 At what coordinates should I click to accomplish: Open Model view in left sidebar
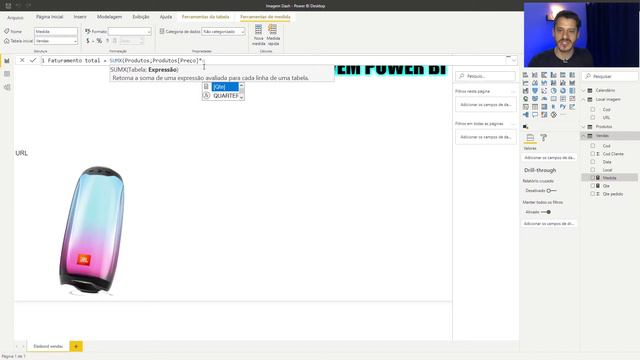(7, 87)
